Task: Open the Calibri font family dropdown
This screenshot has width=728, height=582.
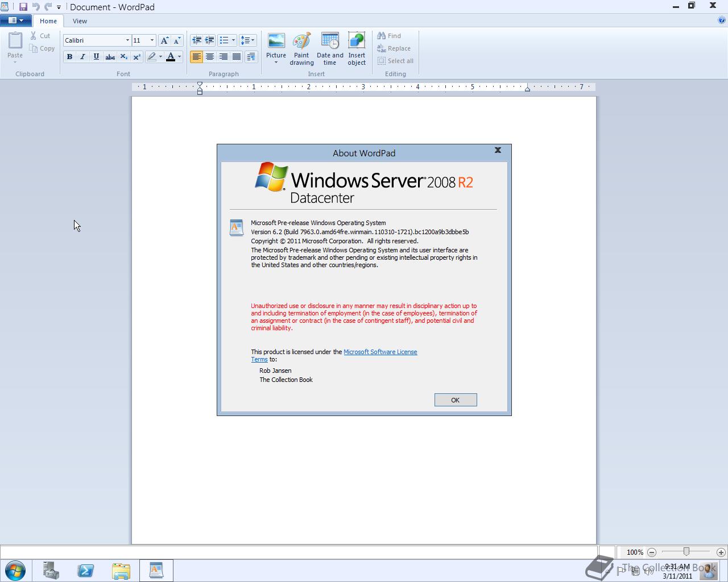Action: (x=127, y=40)
